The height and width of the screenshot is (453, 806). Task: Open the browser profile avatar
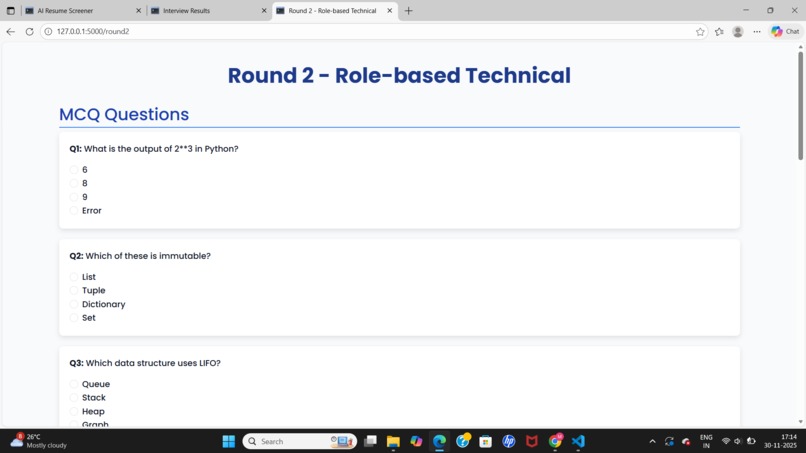738,31
